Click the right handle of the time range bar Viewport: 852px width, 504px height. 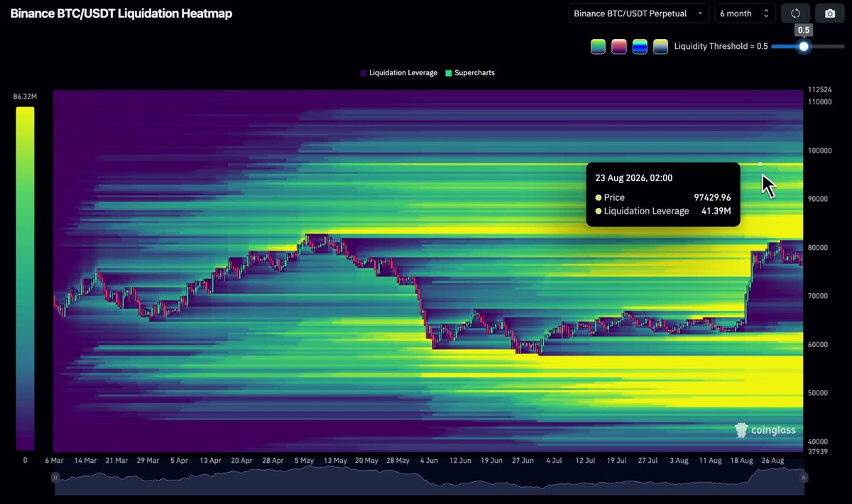click(804, 478)
